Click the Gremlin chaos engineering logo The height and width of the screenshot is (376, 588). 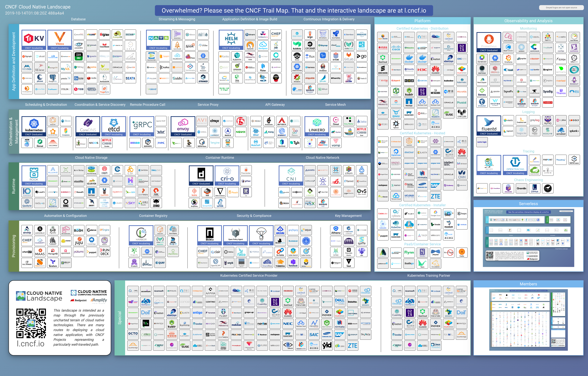521,189
